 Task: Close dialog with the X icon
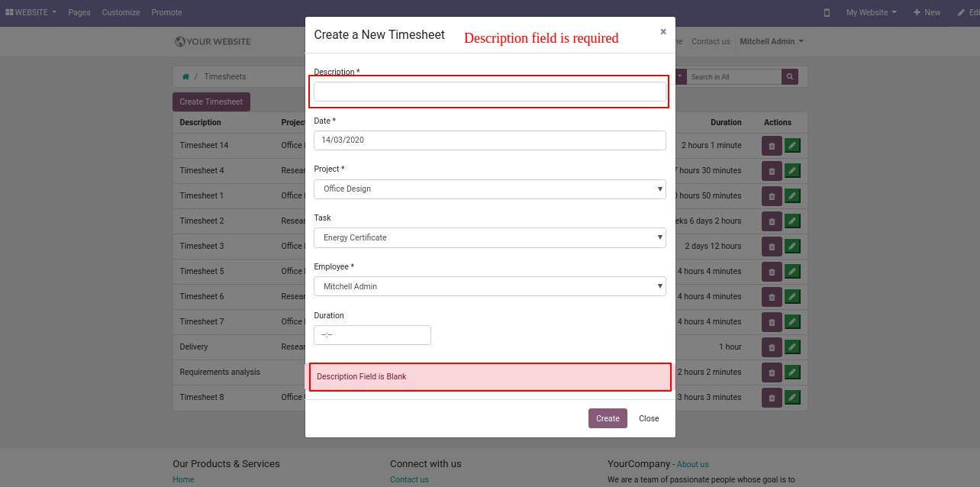pyautogui.click(x=663, y=31)
